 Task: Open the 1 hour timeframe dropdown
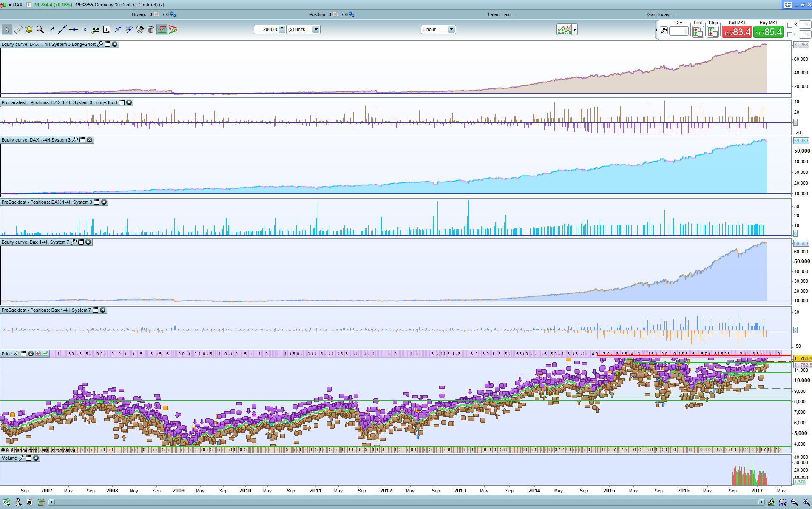(x=451, y=29)
